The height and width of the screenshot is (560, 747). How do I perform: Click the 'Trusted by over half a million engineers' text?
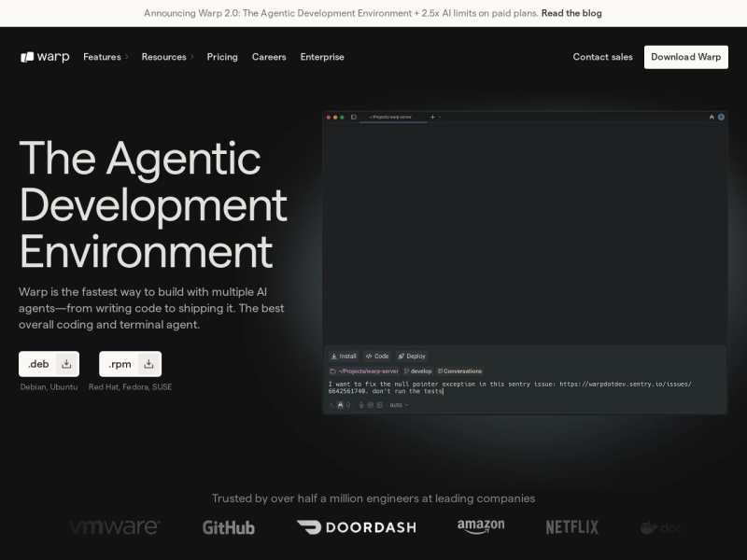(373, 498)
